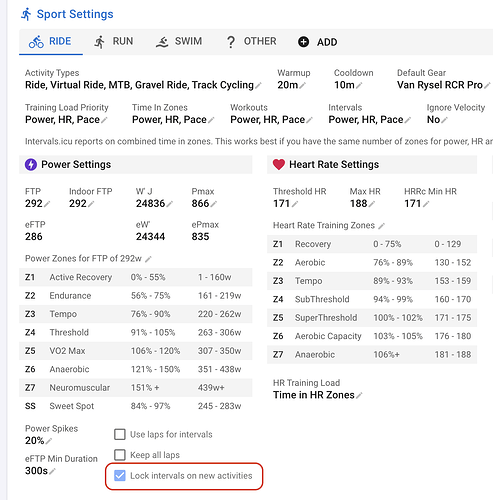Viewport: 493px width, 500px height.
Task: Click the plus icon beside ADD
Action: (x=303, y=42)
